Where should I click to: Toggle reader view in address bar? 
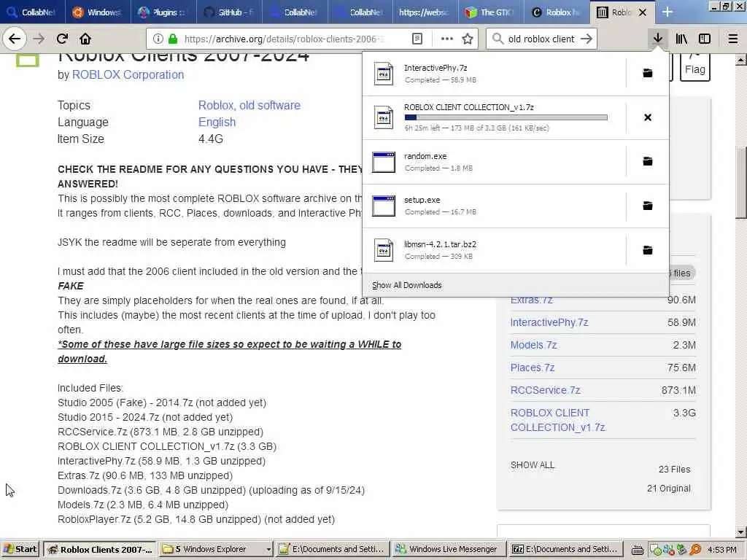click(417, 39)
